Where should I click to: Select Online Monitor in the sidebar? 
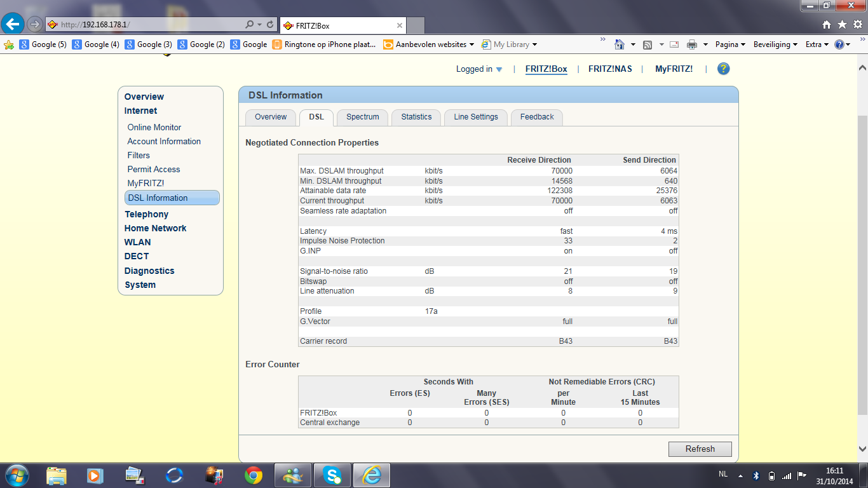tap(154, 127)
